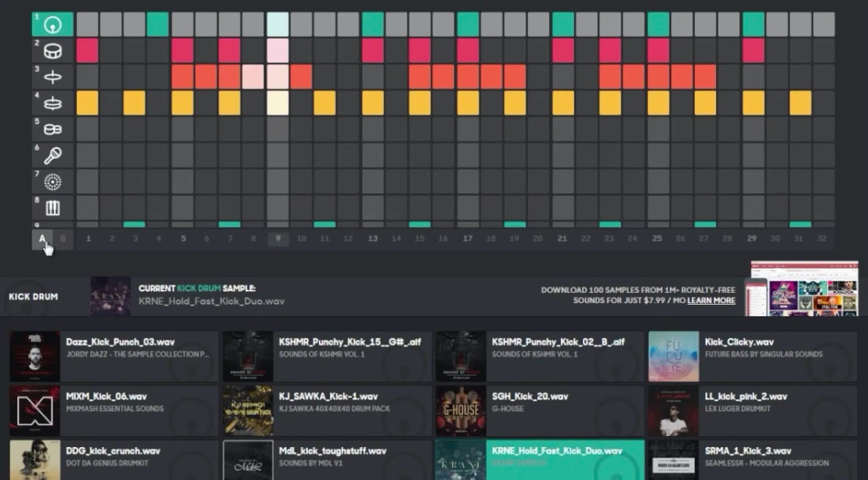Select the kick drum instrument icon

click(53, 24)
